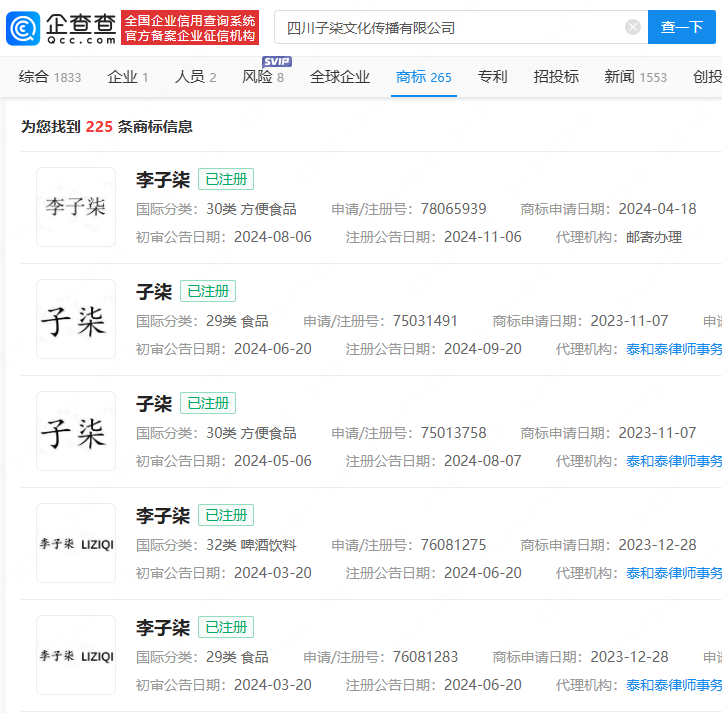The image size is (722, 713).
Task: Open the 新闻 1553 tab
Action: [x=635, y=77]
